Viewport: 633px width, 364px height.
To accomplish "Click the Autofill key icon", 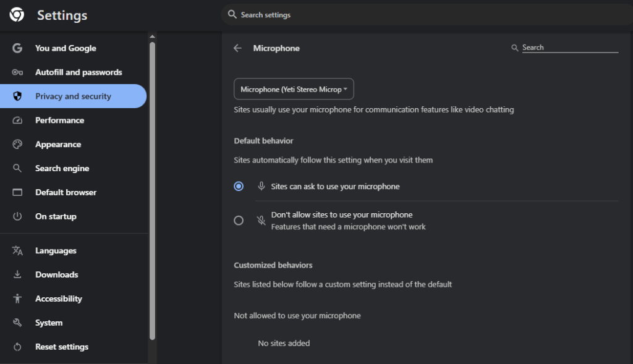I will click(x=17, y=72).
